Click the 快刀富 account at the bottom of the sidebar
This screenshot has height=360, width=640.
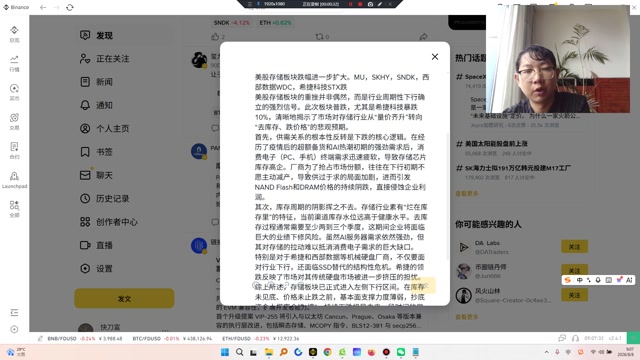[x=110, y=327]
